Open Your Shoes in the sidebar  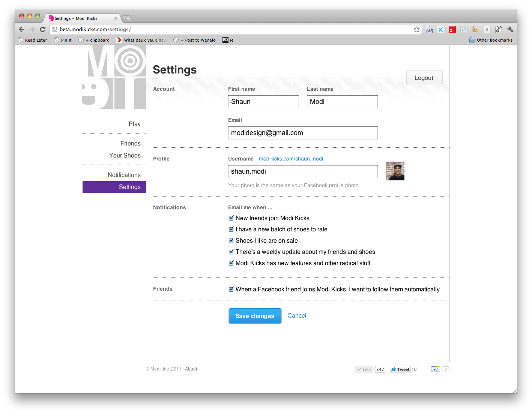pos(125,156)
